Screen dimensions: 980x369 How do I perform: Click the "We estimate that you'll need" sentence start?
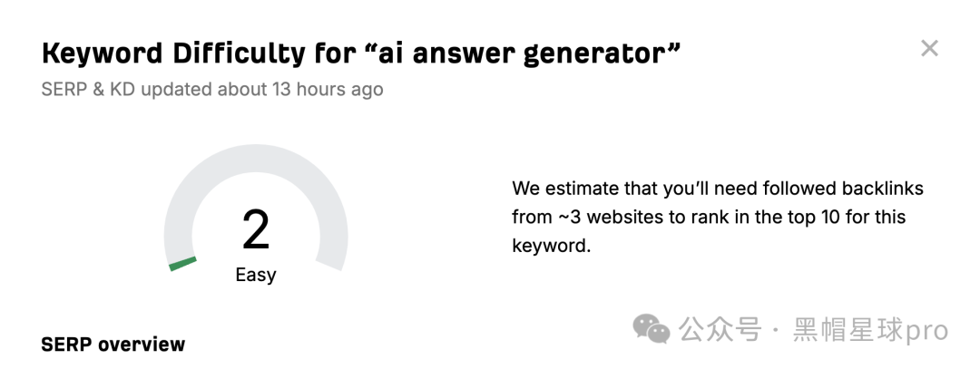tap(612, 188)
